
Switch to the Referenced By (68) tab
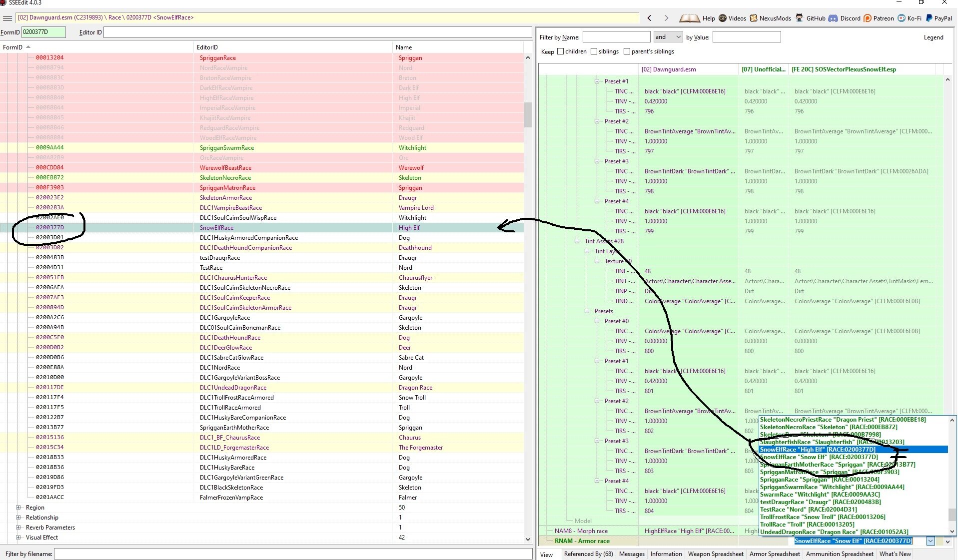coord(588,554)
